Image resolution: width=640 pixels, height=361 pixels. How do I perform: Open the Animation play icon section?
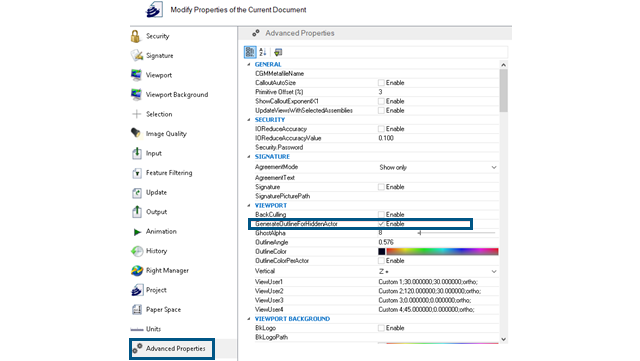[137, 232]
